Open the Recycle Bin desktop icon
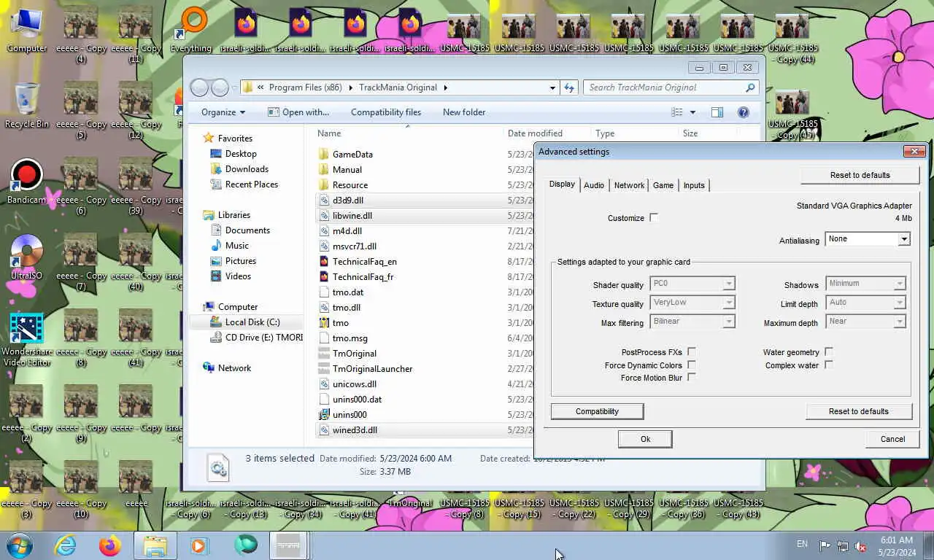Image resolution: width=934 pixels, height=560 pixels. point(27,105)
